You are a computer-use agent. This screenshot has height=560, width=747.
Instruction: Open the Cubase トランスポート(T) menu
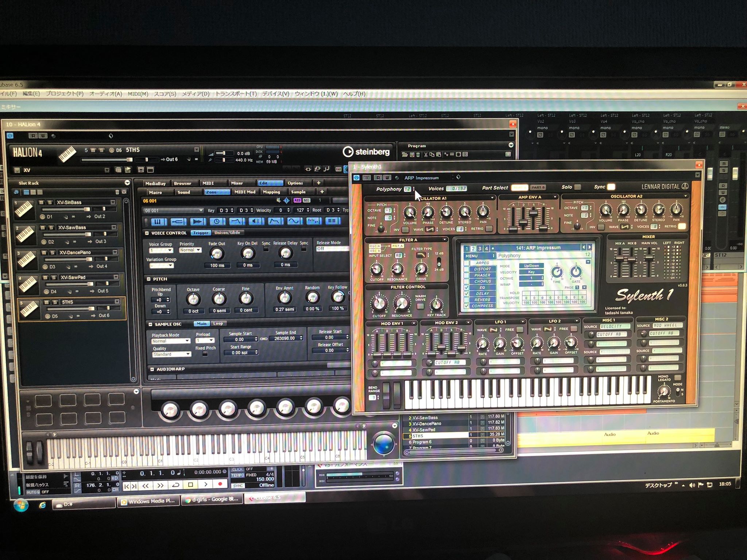(x=236, y=94)
